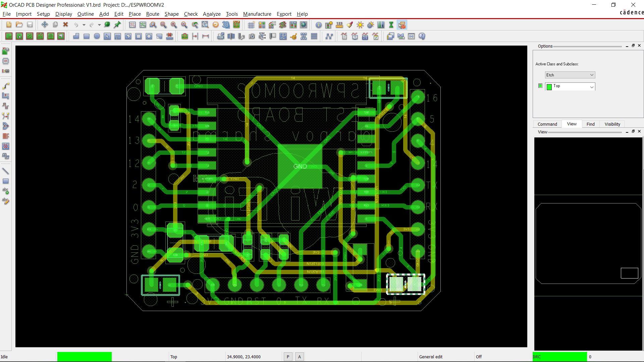Open the Analyze menu
644x362 pixels.
(212, 14)
